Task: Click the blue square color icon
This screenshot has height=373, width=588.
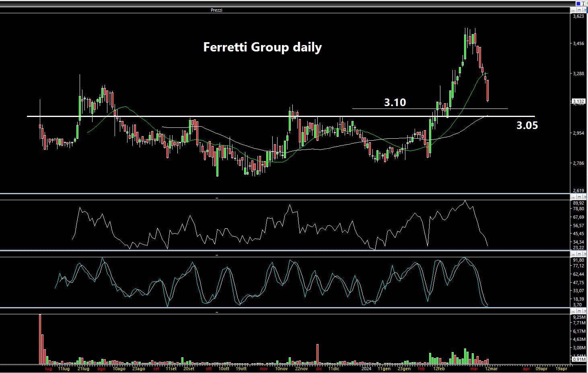Action: coord(578,3)
